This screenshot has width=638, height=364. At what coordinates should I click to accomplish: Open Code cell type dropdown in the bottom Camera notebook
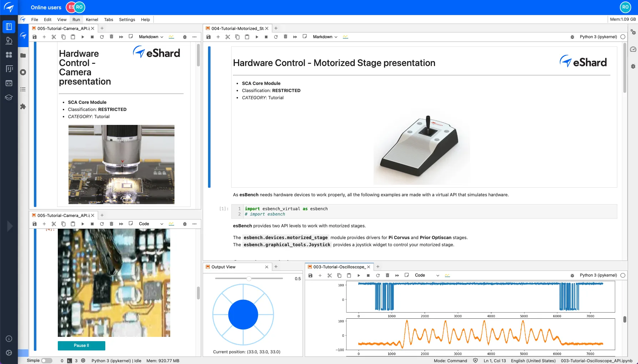tap(151, 224)
